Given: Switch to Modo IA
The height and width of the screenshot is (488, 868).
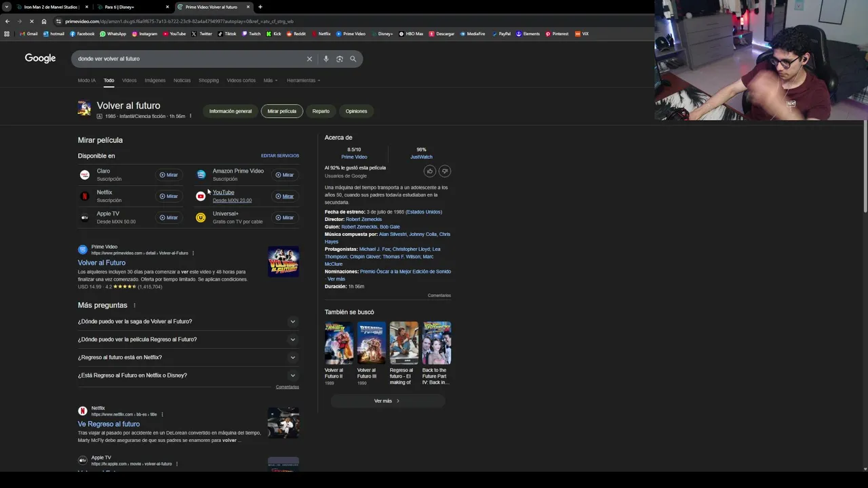Looking at the screenshot, I should pyautogui.click(x=86, y=80).
